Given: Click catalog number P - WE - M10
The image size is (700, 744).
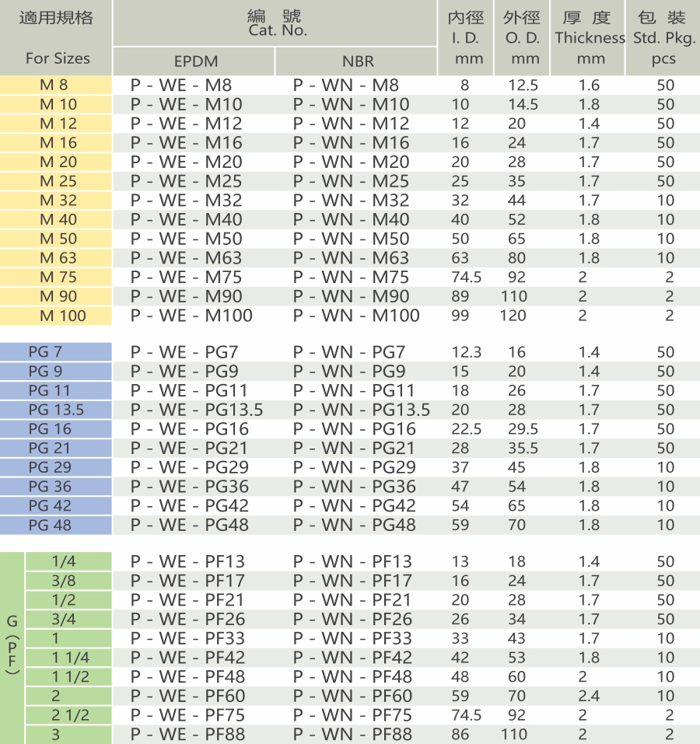Looking at the screenshot, I should click(x=187, y=104).
